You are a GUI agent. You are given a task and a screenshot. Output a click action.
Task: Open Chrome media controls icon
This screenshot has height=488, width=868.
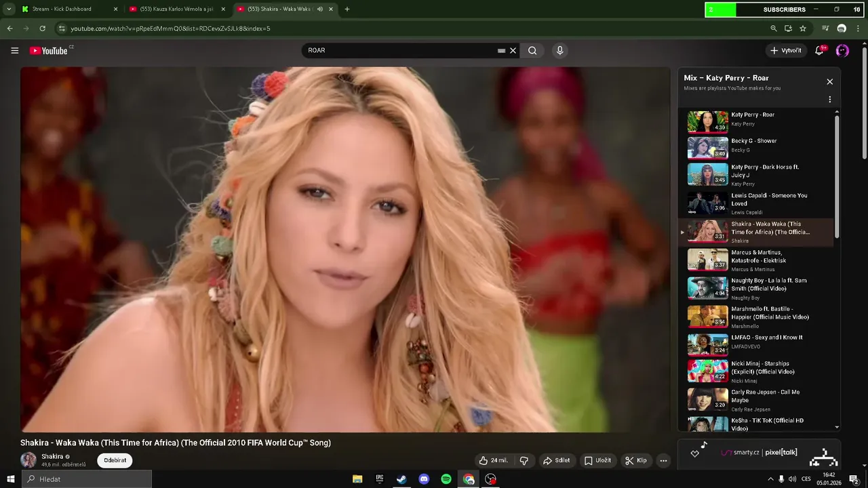point(825,28)
